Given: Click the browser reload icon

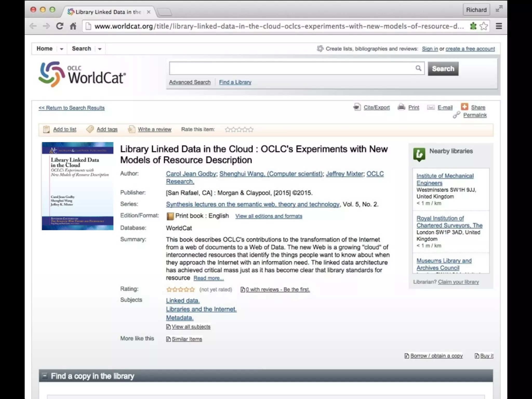Looking at the screenshot, I should point(60,26).
